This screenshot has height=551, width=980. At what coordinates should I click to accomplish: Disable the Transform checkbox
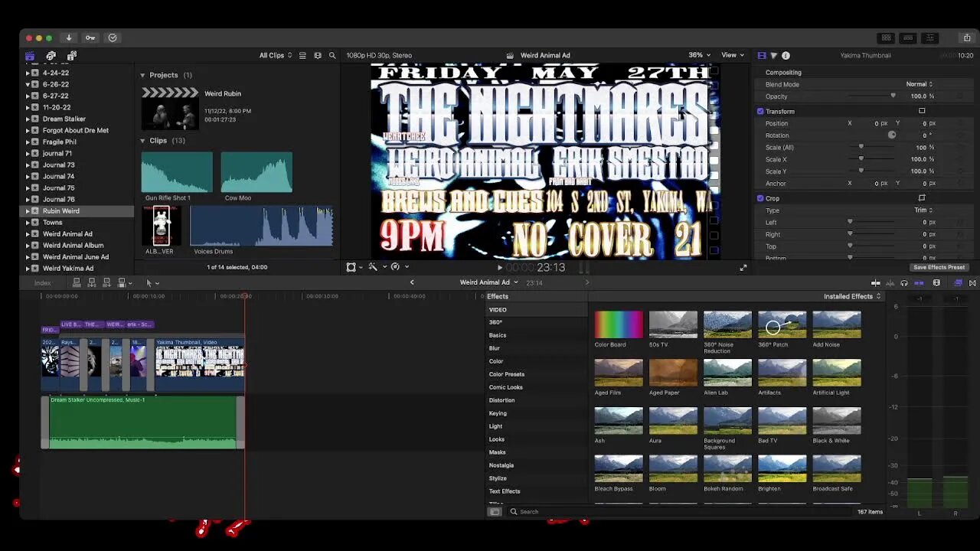760,111
